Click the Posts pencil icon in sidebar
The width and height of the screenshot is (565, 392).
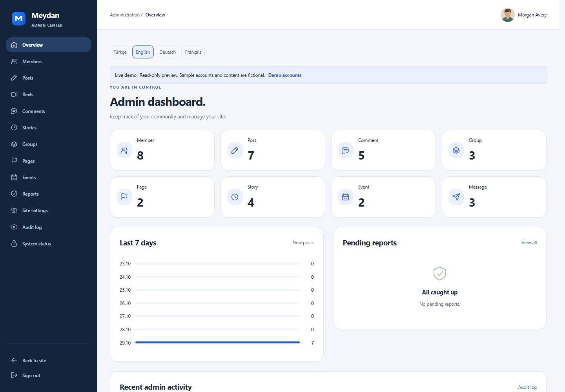click(x=14, y=78)
